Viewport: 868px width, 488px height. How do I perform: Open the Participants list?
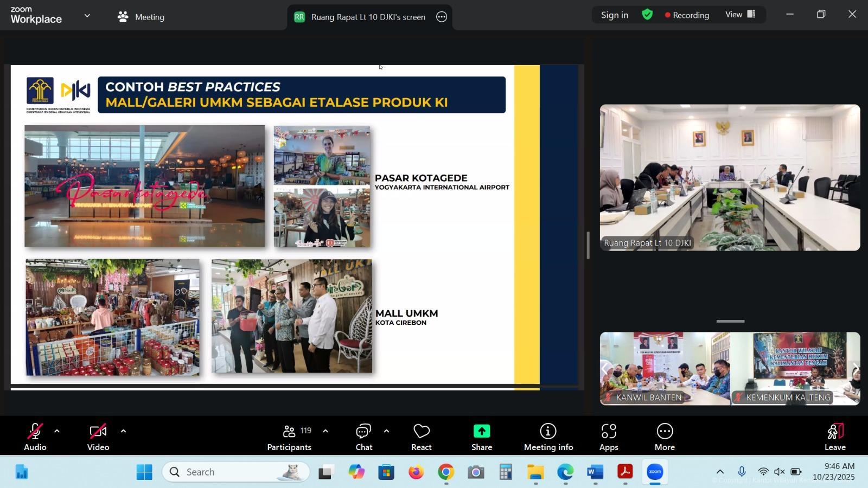pyautogui.click(x=289, y=437)
